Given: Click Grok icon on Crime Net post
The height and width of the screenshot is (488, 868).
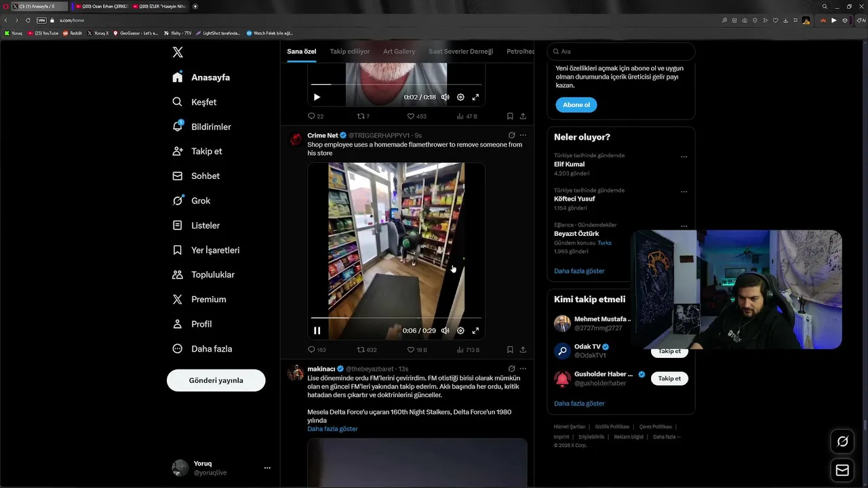Looking at the screenshot, I should 511,135.
